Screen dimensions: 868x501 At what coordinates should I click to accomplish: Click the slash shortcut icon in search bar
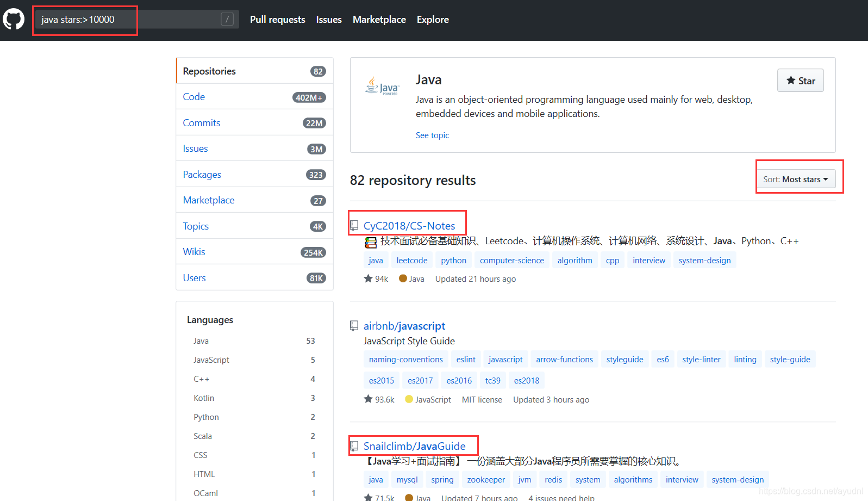[227, 20]
